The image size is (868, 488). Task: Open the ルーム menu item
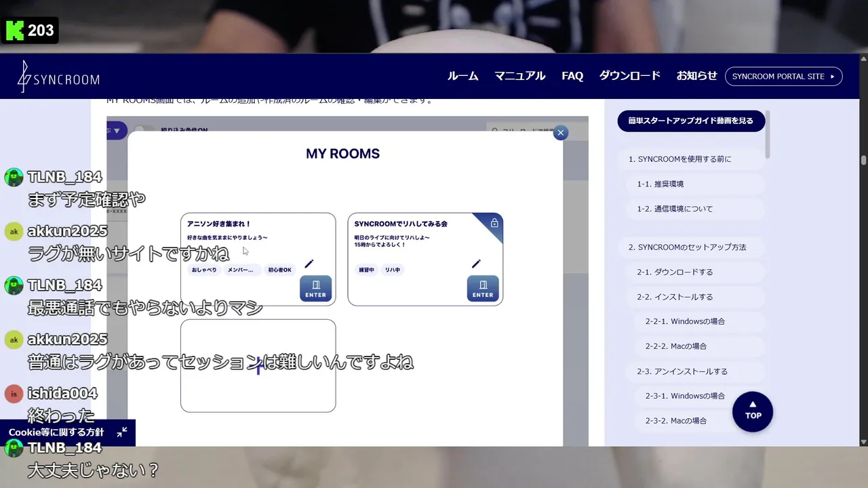click(x=462, y=76)
